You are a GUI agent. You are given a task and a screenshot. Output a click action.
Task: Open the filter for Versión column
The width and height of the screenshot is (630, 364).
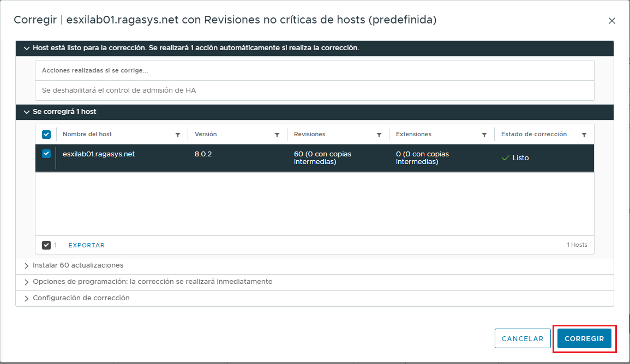[278, 134]
